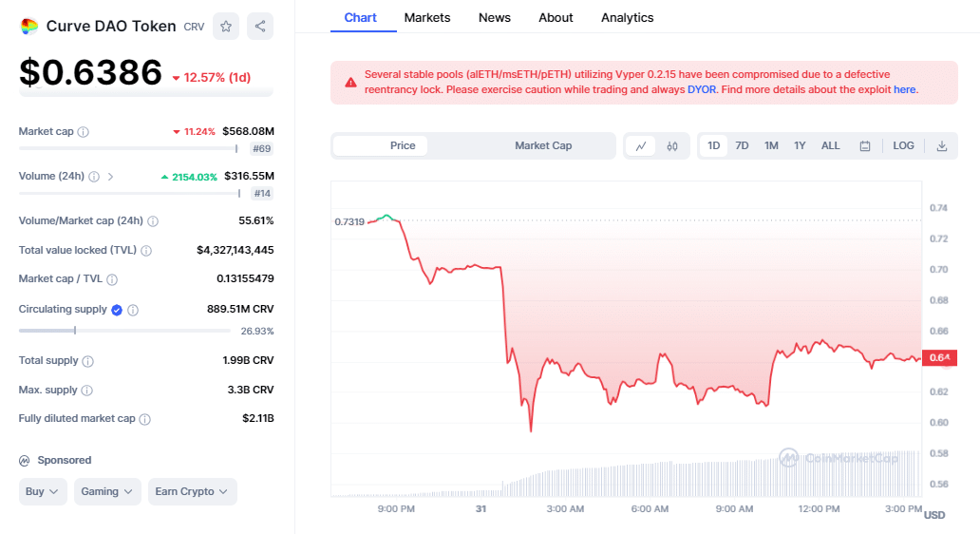Click Max. supply info icon
Screen dimensions: 980x534
[86, 391]
